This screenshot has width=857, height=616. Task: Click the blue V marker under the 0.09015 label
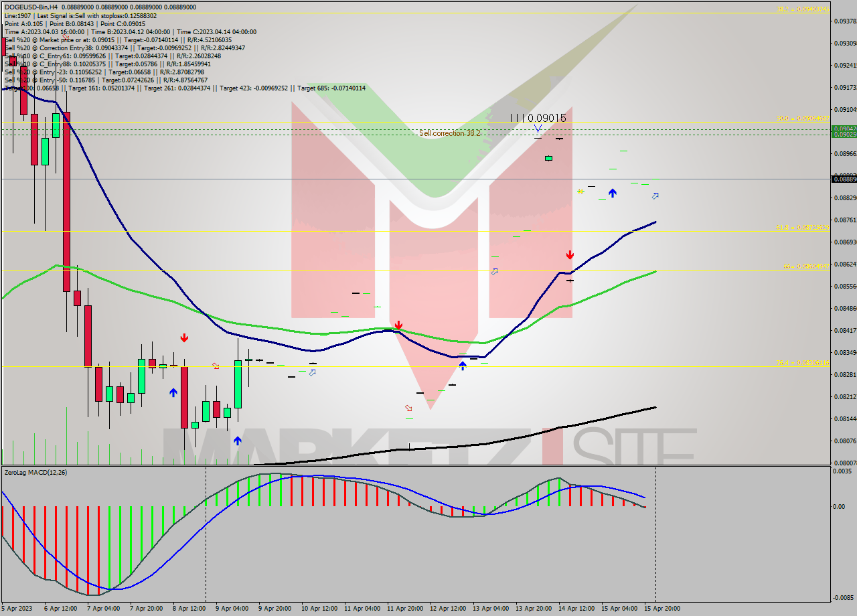pos(538,127)
